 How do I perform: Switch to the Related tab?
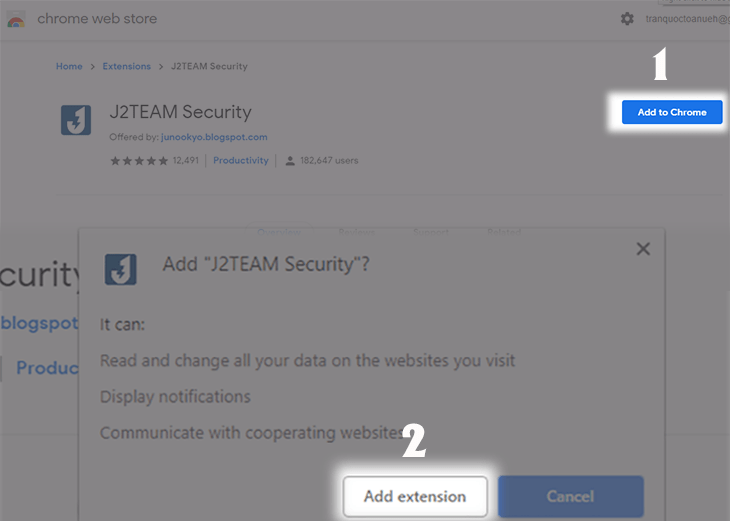click(x=504, y=232)
